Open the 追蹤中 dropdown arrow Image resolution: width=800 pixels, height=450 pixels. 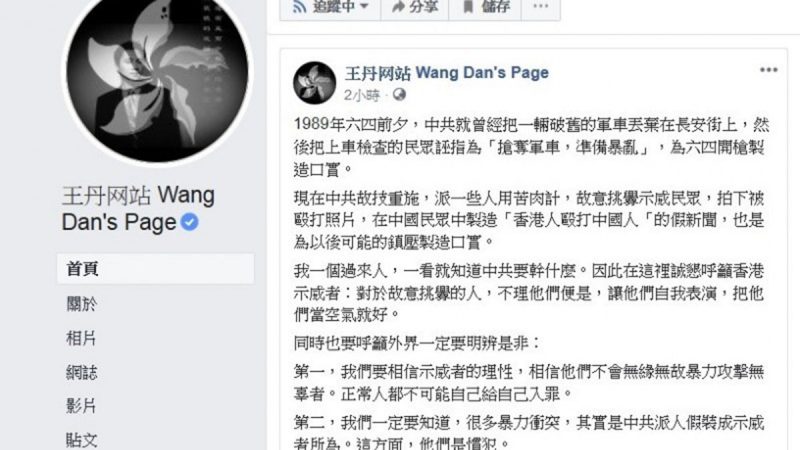[x=364, y=7]
